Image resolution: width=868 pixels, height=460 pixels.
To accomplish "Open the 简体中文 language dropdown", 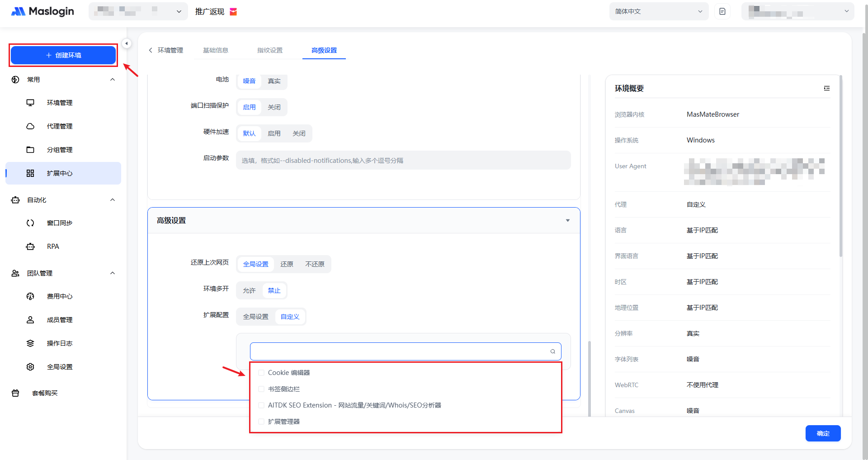I will [x=658, y=11].
